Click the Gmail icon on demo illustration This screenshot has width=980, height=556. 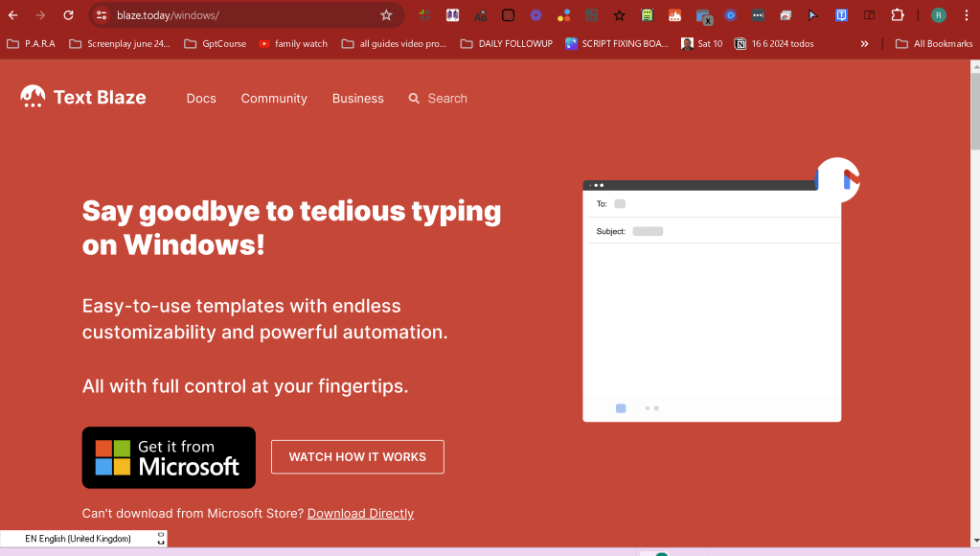click(838, 179)
